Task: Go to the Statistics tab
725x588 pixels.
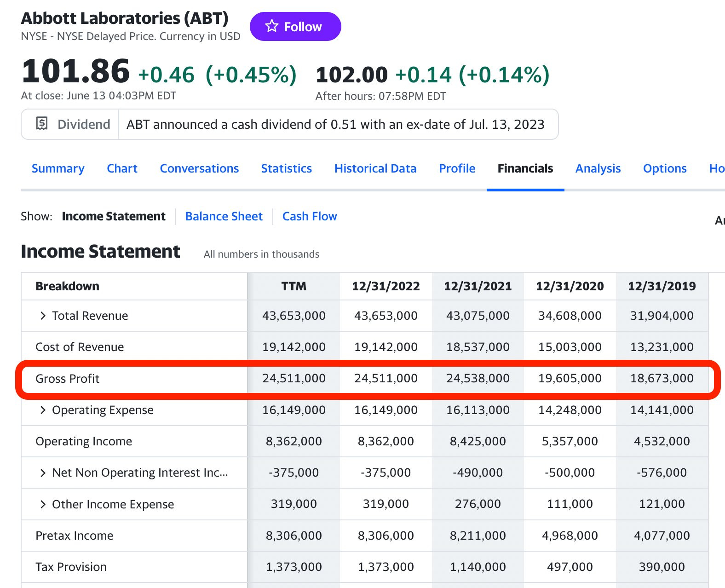Action: coord(287,168)
